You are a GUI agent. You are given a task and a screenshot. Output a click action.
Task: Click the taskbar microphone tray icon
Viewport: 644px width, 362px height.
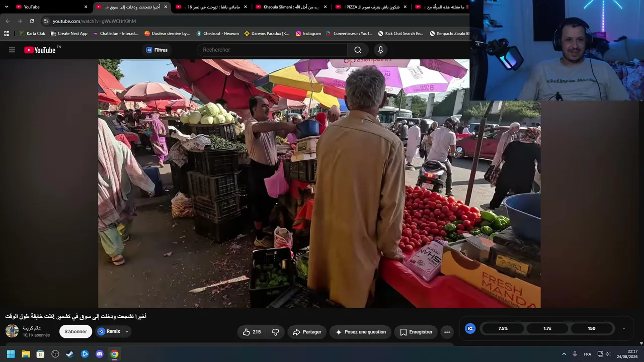point(575,354)
